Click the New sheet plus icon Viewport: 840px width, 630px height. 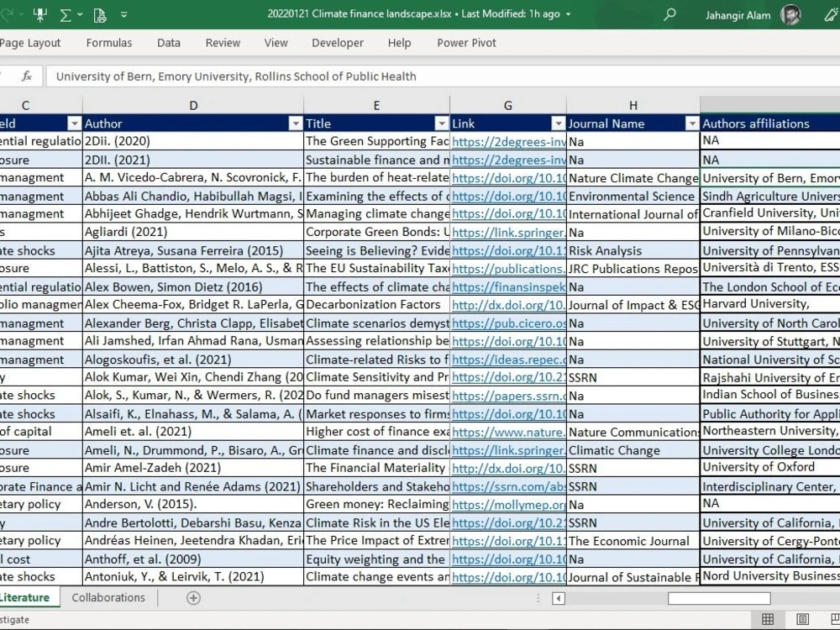[x=193, y=598]
